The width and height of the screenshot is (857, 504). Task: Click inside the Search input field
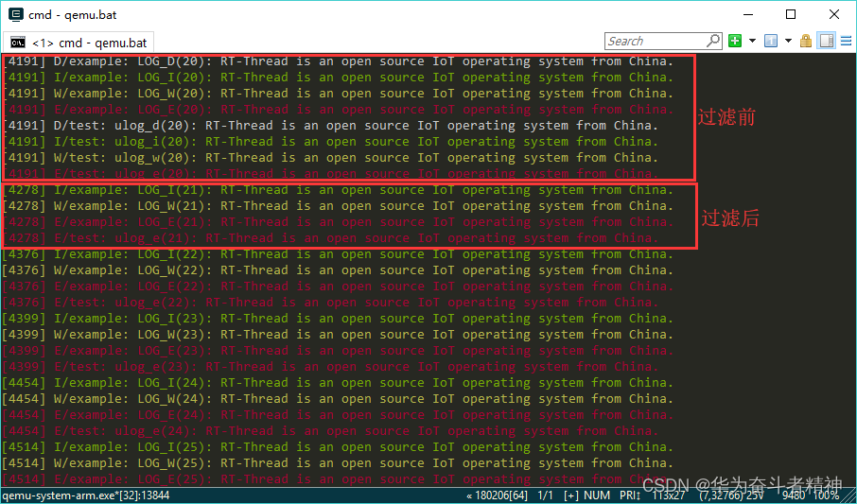[656, 41]
